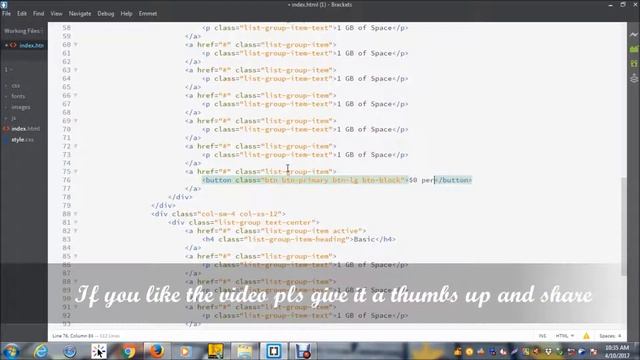This screenshot has height=360, width=640.
Task: Click the vertical scrollbar thumb in editor
Action: 624,227
